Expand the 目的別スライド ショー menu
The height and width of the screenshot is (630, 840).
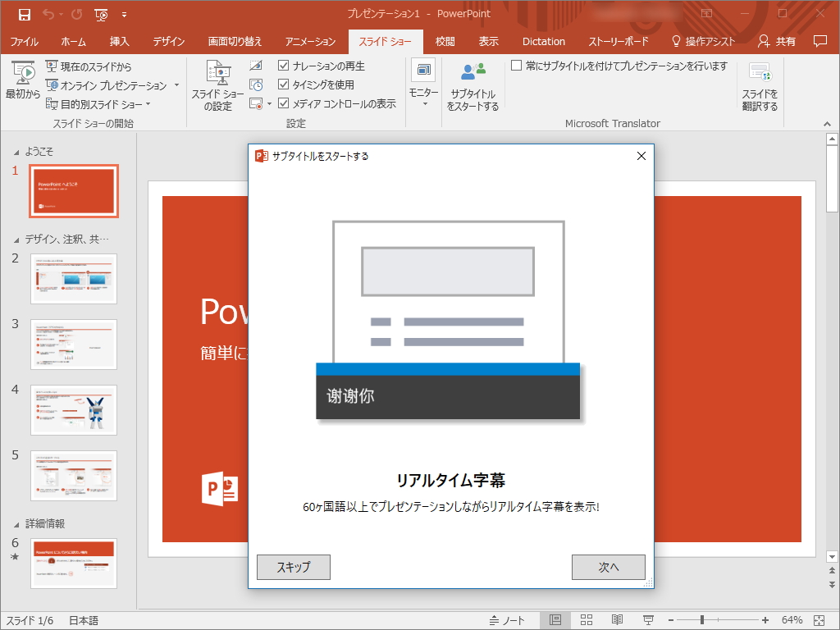point(98,104)
